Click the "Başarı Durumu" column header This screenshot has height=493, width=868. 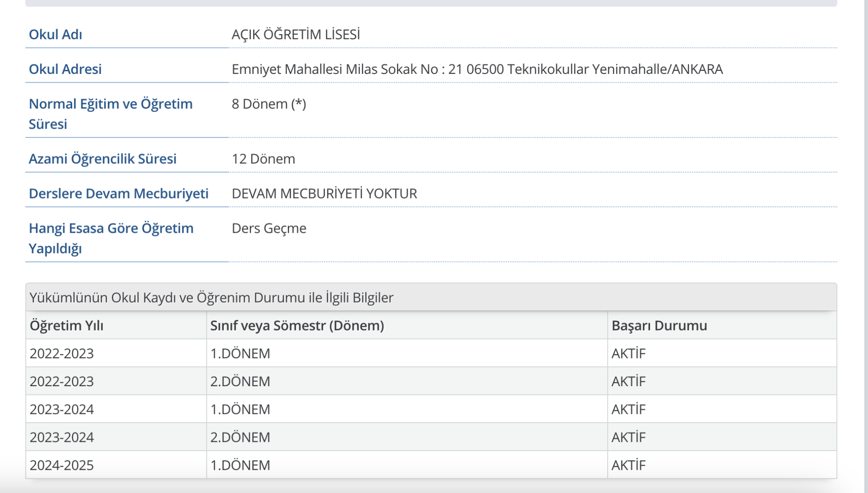tap(659, 325)
